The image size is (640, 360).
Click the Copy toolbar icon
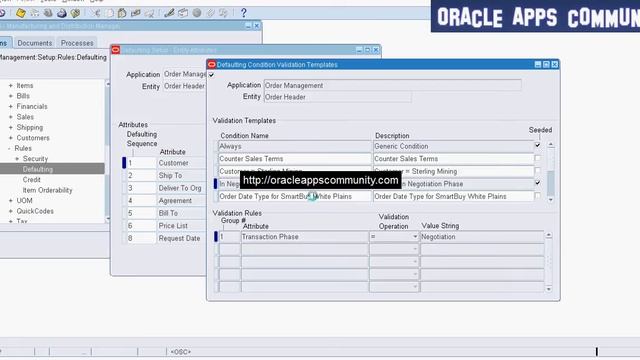(110, 13)
